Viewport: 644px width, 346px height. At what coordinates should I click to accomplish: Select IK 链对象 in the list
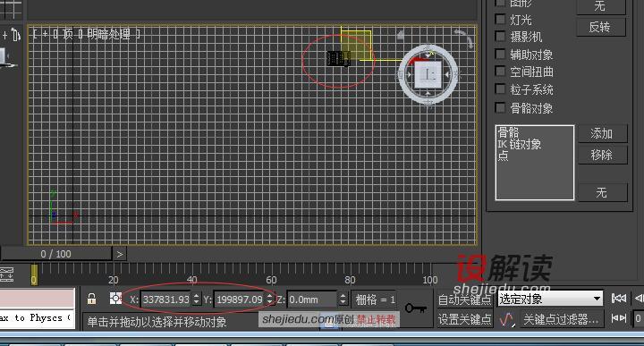[520, 144]
